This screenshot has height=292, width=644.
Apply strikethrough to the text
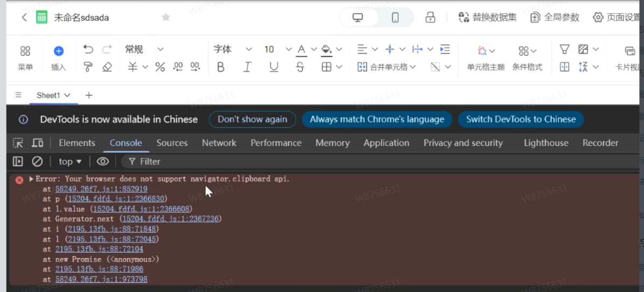pos(300,67)
